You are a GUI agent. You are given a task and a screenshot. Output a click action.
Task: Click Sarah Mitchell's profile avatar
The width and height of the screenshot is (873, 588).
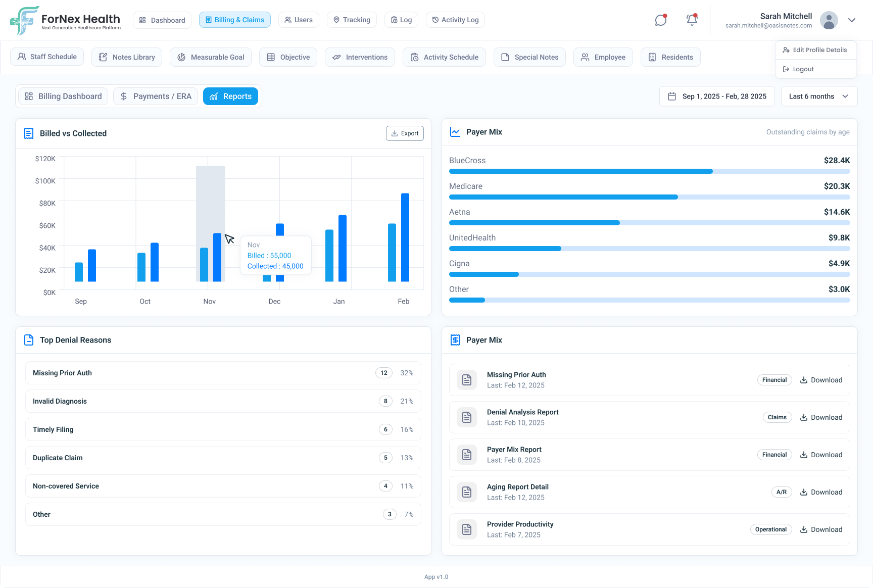pyautogui.click(x=829, y=20)
